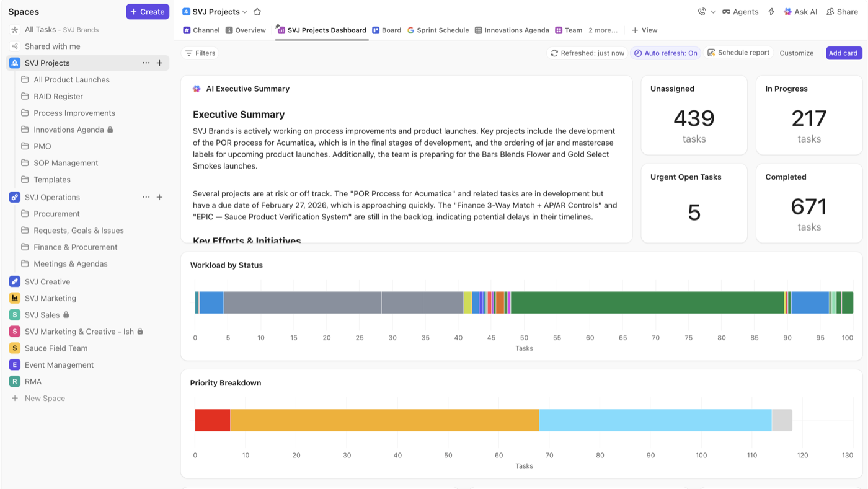Click the large green segment in Workload by Status
Screen dimensions: 868x489
click(x=647, y=302)
